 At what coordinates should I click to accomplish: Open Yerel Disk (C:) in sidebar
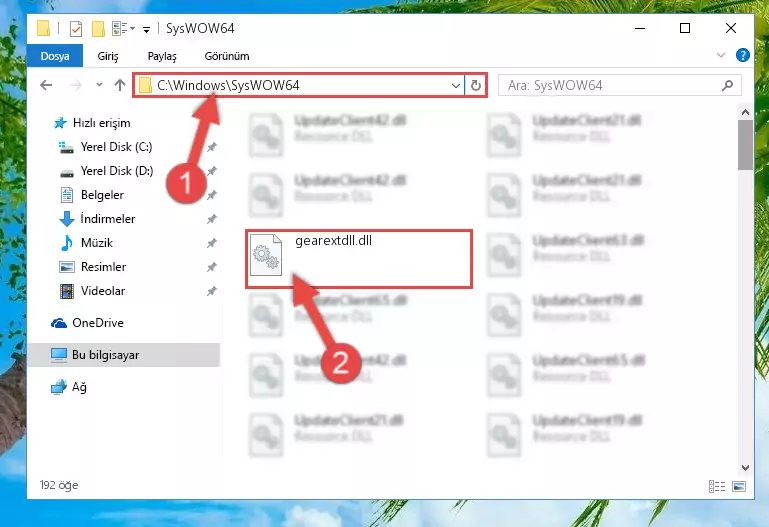116,147
